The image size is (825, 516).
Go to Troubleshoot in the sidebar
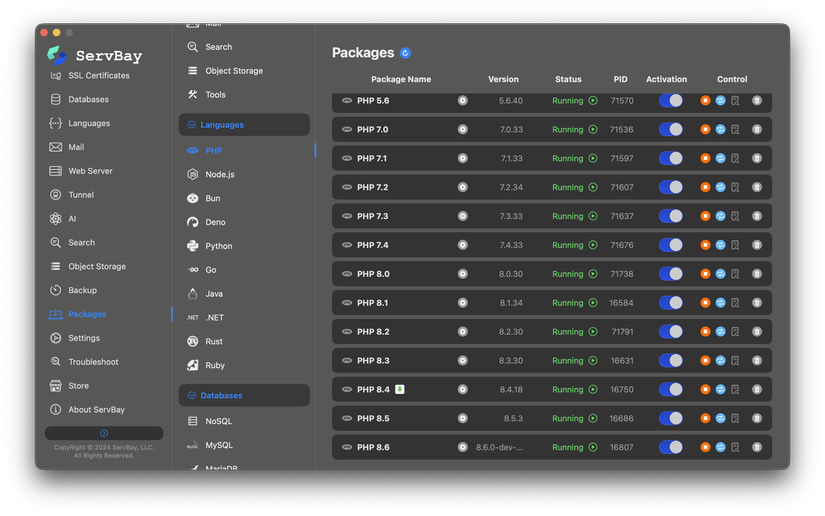[93, 362]
